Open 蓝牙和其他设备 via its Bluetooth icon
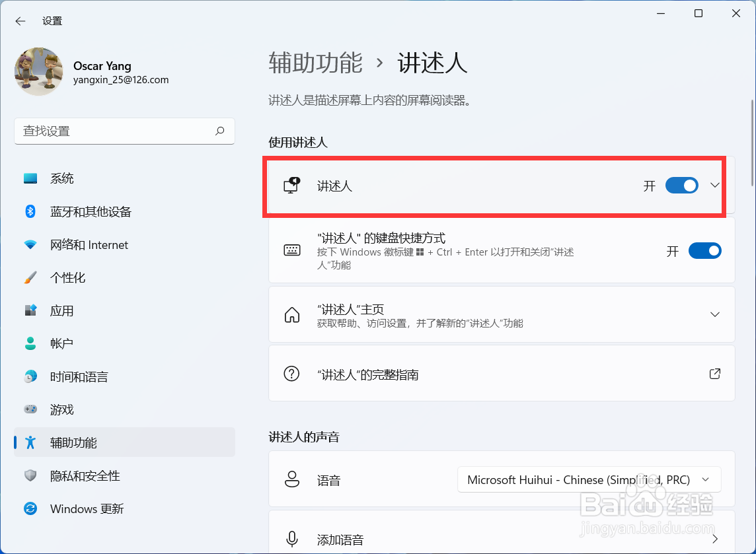The width and height of the screenshot is (756, 554). click(x=30, y=211)
